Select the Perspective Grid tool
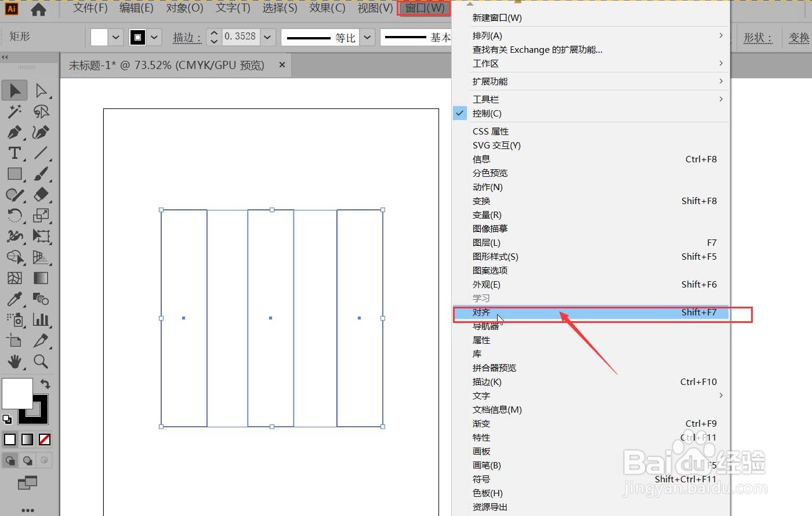812x516 pixels. [x=41, y=257]
